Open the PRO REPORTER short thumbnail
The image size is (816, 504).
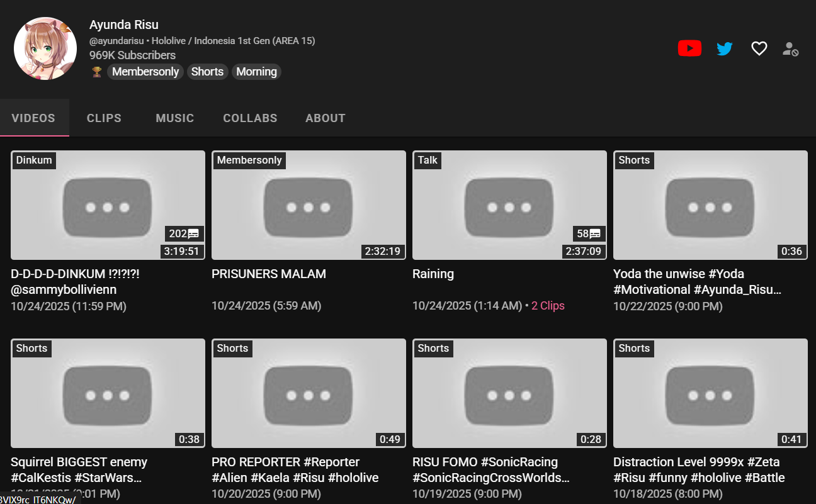pos(309,393)
